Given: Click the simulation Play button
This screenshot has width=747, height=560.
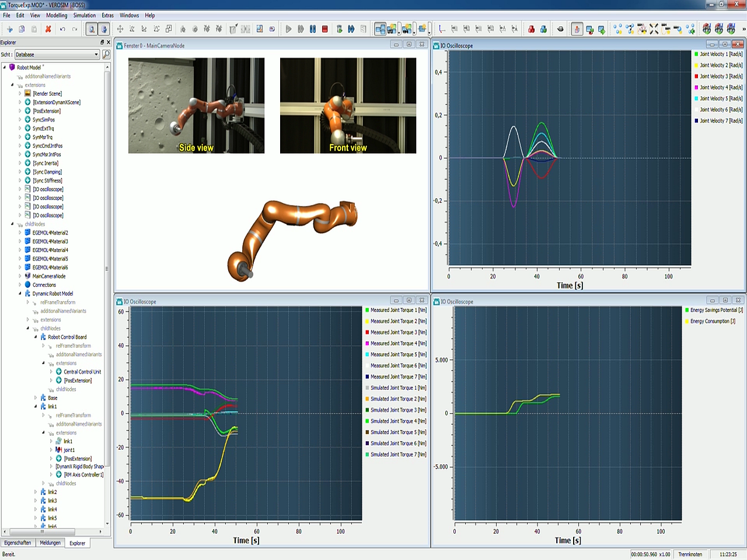Looking at the screenshot, I should (288, 29).
